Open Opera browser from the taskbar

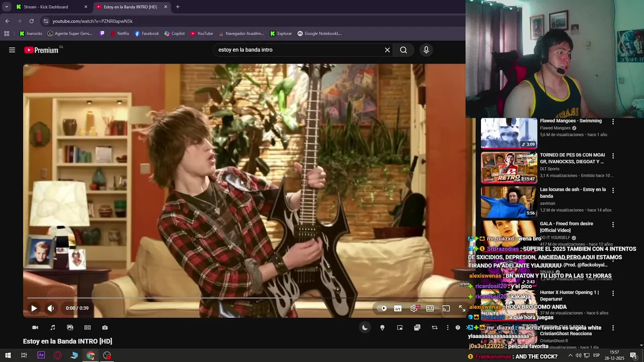pyautogui.click(x=58, y=355)
